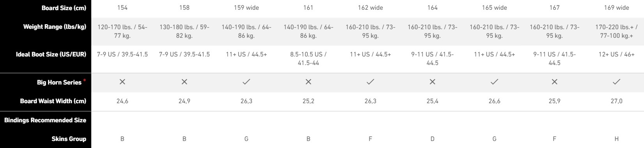The image size is (644, 148).
Task: Click the Ideal Boot Size (US/EUR) header
Action: click(x=51, y=55)
